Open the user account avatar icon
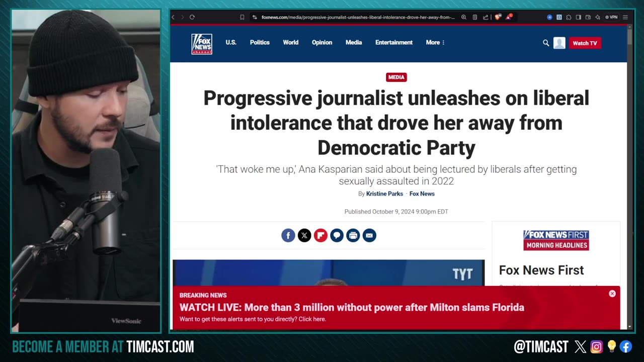The width and height of the screenshot is (644, 362). point(559,43)
